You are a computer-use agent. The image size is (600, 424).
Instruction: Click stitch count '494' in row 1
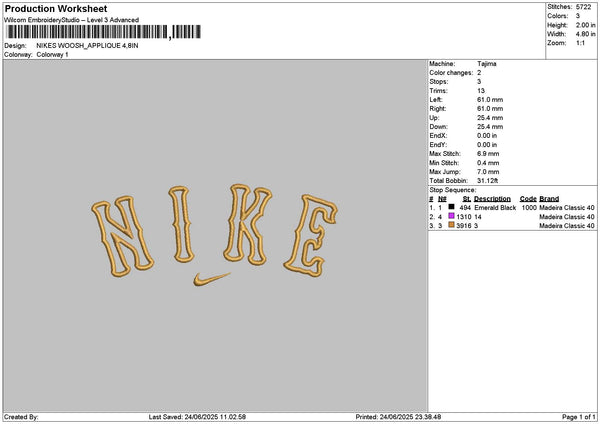[465, 208]
